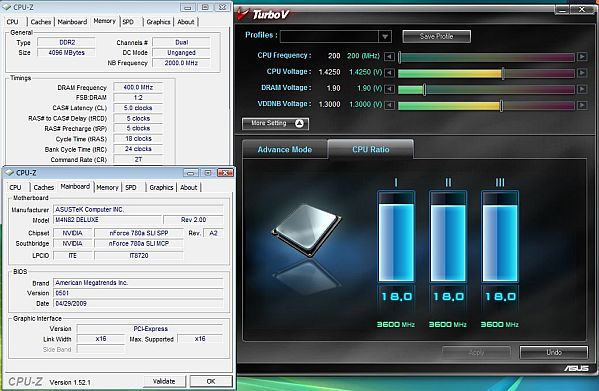The image size is (599, 391).
Task: Open the SPD tab in lower CPU-Z
Action: click(131, 187)
